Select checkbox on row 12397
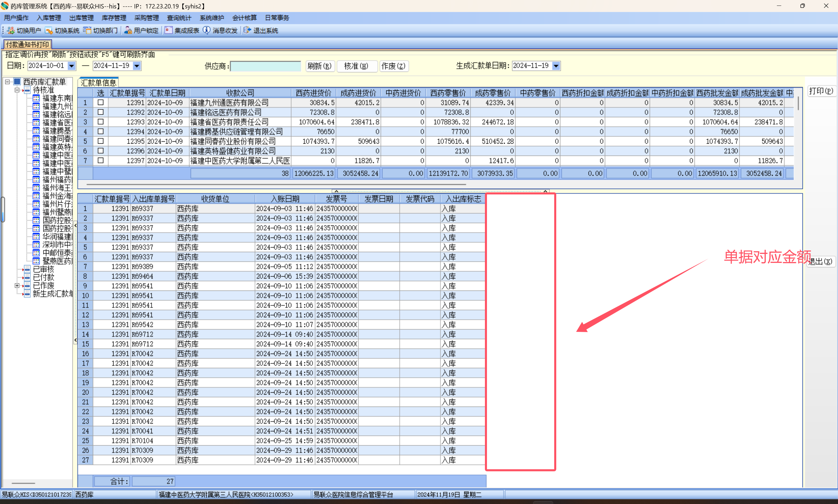 (x=101, y=160)
